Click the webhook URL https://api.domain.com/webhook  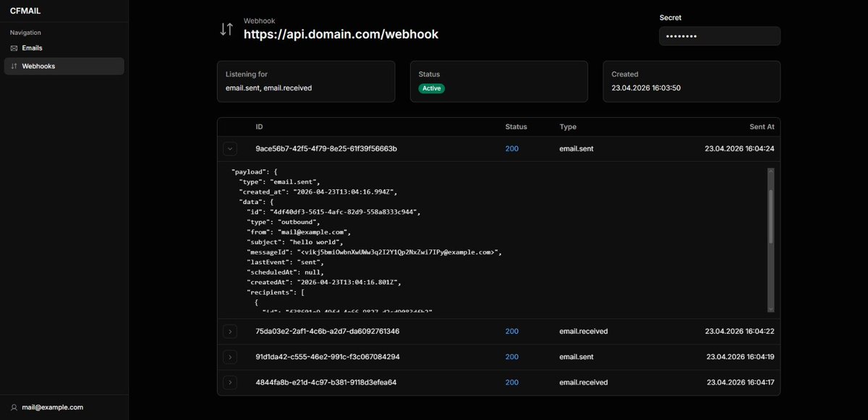tap(341, 34)
